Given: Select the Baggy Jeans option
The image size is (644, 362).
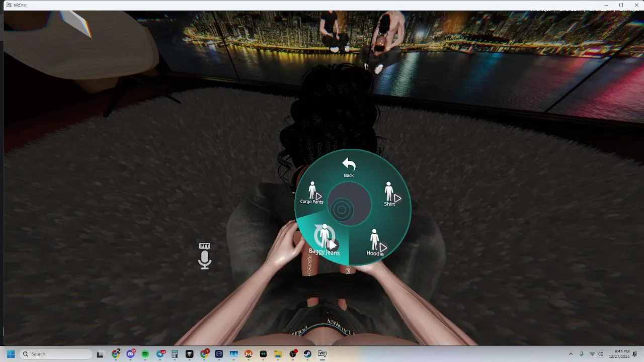Looking at the screenshot, I should point(325,240).
